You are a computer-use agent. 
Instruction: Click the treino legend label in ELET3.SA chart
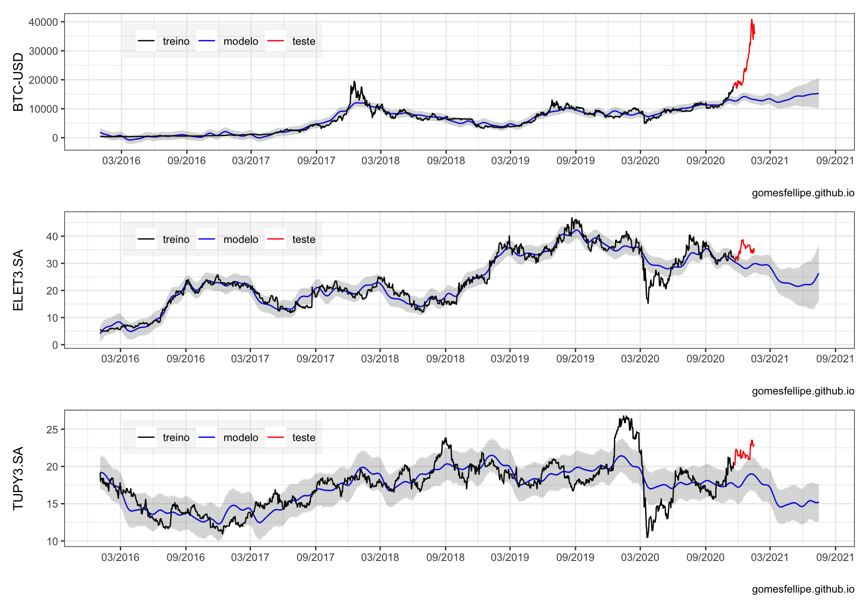pos(176,239)
